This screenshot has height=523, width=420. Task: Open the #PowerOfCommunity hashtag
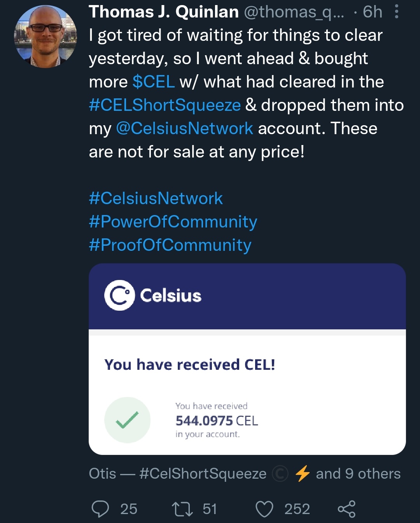click(x=173, y=222)
